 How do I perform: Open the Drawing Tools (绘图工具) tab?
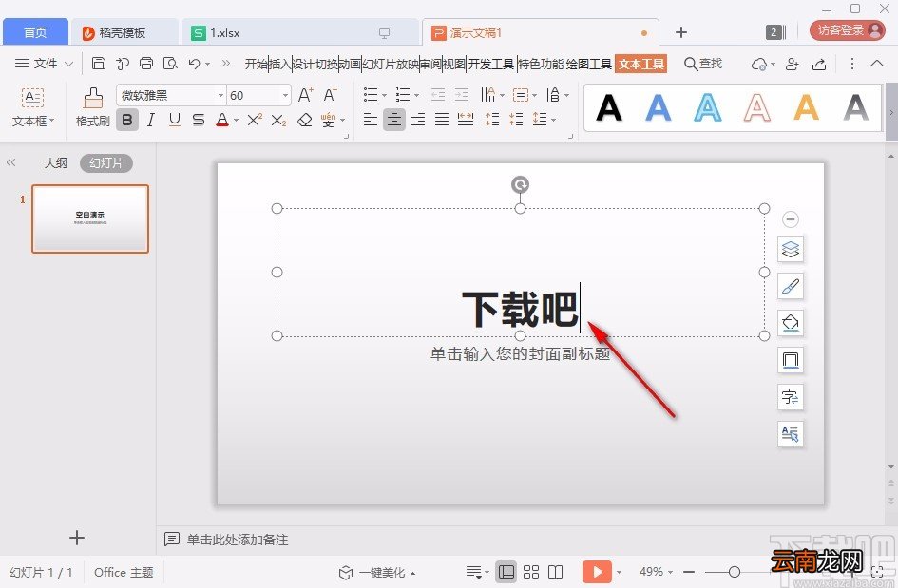[589, 64]
